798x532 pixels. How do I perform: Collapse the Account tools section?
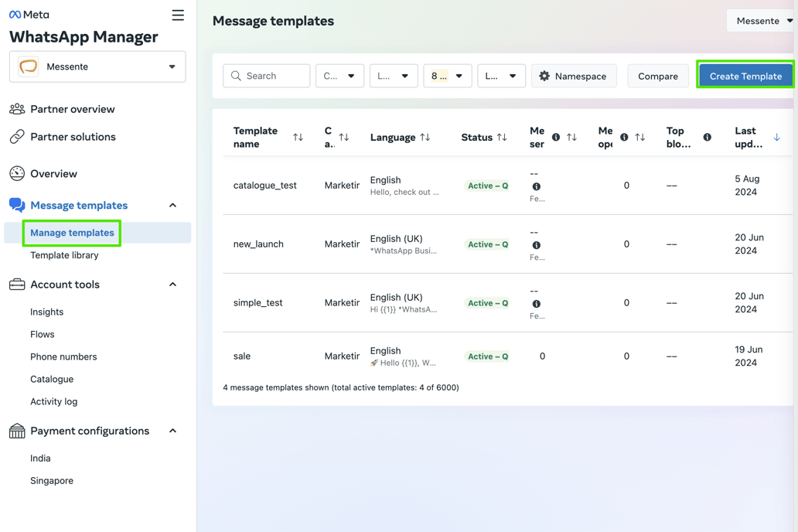pos(172,285)
